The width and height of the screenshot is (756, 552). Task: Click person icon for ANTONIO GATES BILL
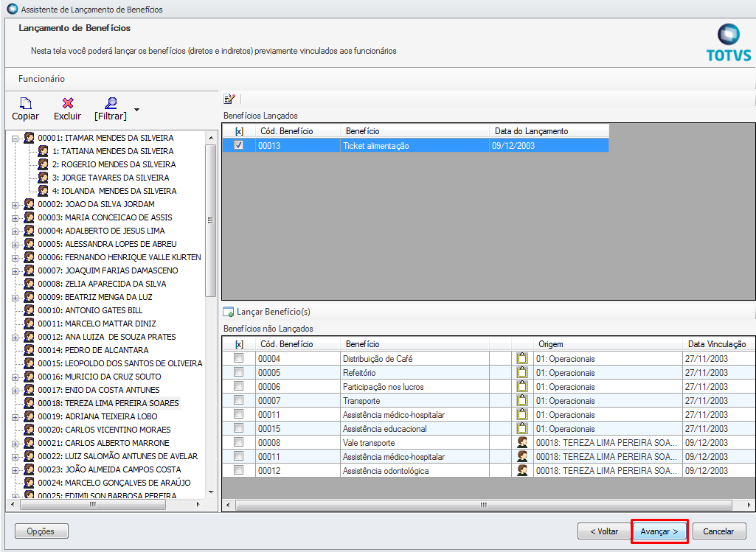[30, 310]
